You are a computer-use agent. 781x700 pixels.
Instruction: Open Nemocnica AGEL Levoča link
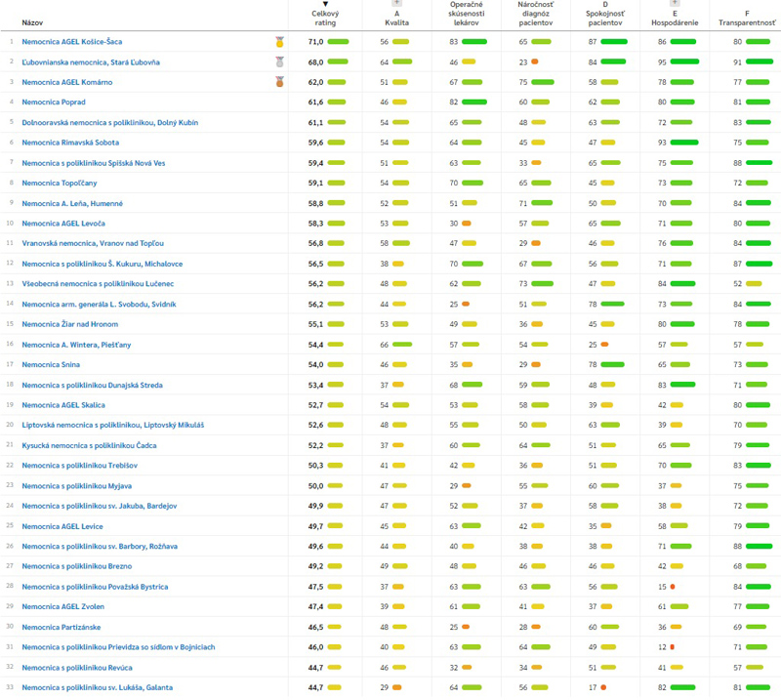[x=63, y=224]
